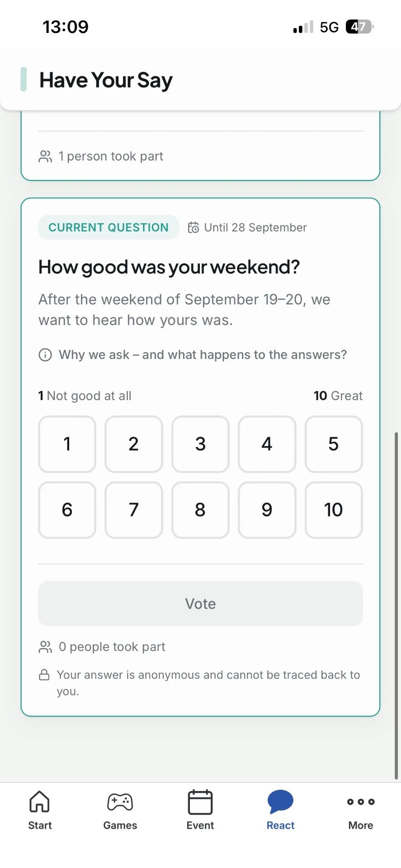Tap the CURRENT QUESTION badge
401x868 pixels.
coord(109,227)
